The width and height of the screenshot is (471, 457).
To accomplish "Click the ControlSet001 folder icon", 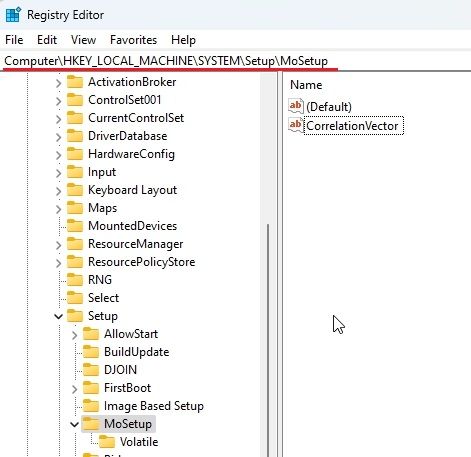I will (75, 100).
